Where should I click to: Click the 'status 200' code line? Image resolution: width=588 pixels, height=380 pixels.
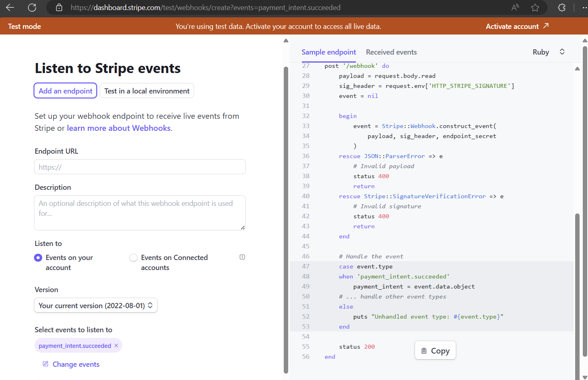(357, 347)
